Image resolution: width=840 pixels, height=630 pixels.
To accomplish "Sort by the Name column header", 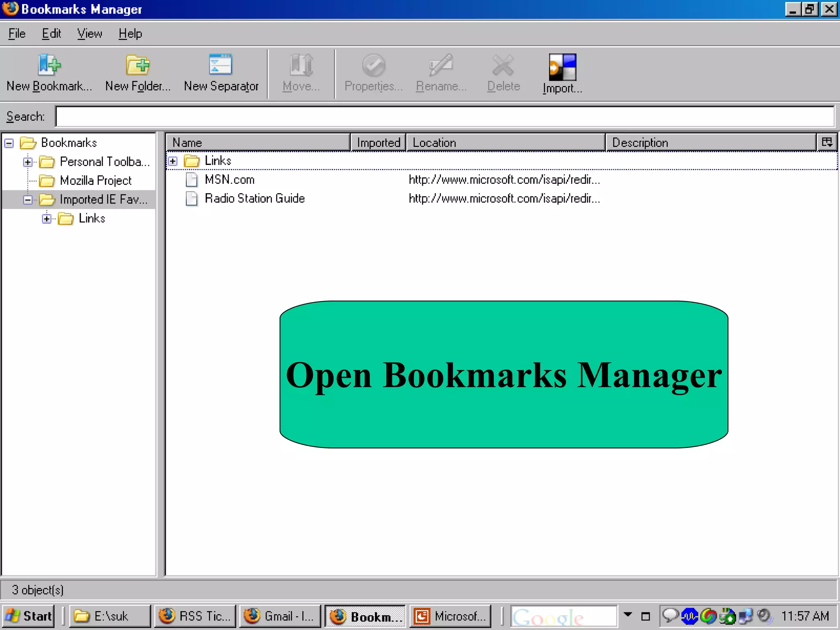I will point(258,142).
